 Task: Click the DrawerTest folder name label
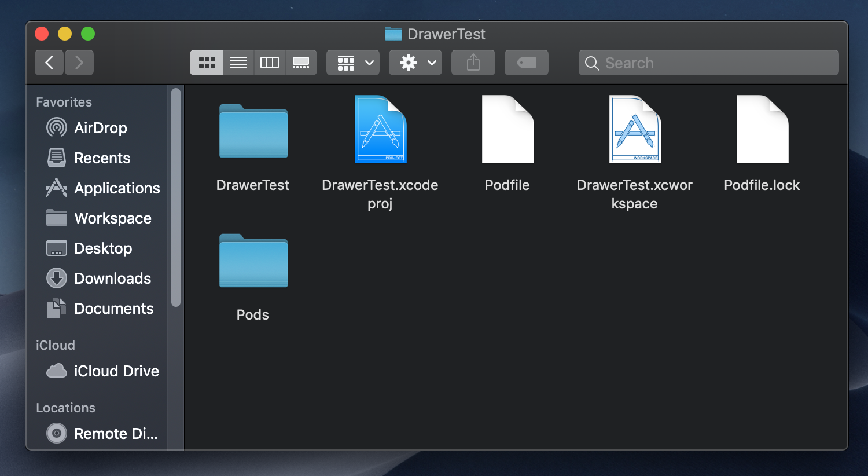253,185
